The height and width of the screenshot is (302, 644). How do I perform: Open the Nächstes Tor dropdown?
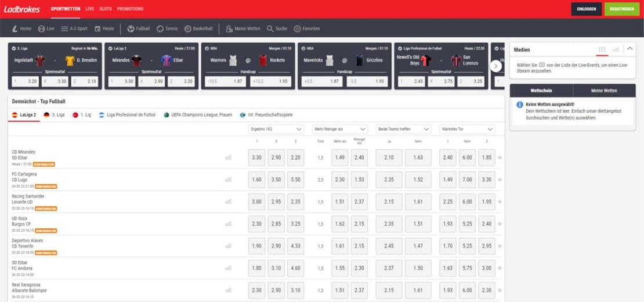click(467, 129)
